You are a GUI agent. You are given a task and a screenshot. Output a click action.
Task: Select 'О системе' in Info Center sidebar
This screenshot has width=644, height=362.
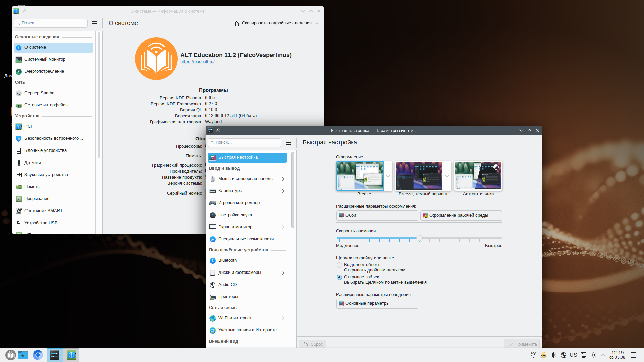click(x=53, y=48)
